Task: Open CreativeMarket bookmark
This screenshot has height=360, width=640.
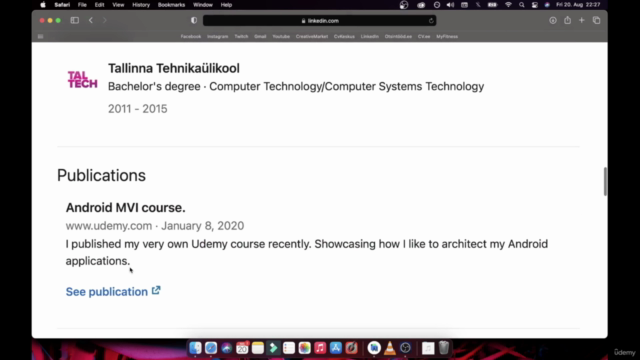Action: coord(312,36)
